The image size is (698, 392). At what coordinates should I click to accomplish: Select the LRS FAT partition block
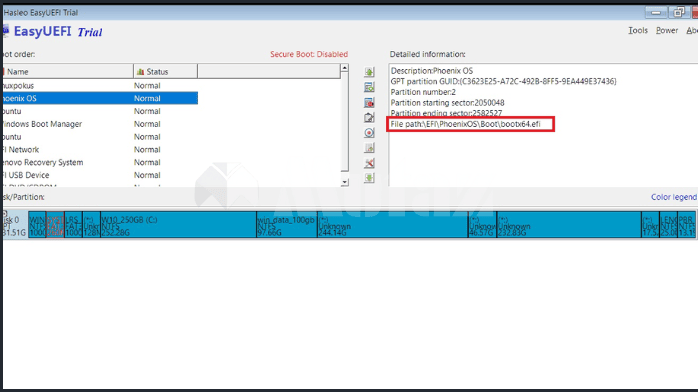73,225
